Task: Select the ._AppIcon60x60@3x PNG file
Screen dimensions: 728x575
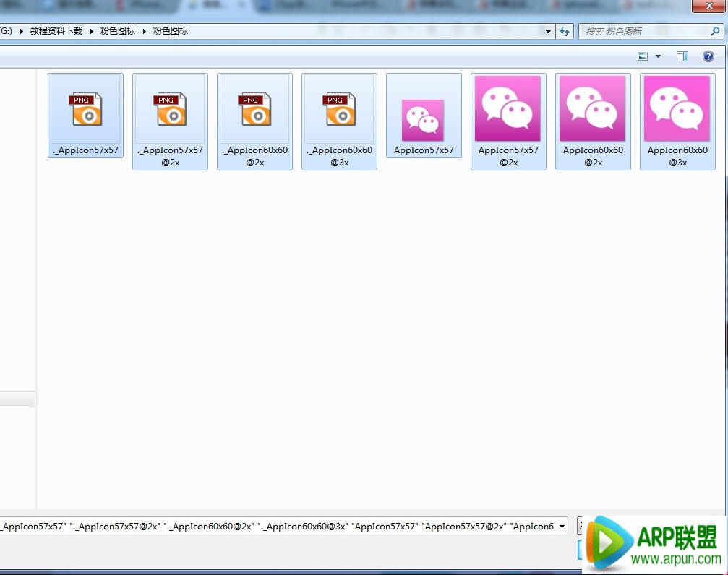Action: pyautogui.click(x=339, y=110)
